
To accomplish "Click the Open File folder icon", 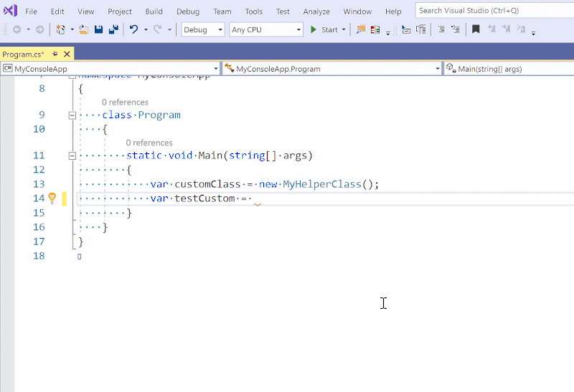I will point(84,29).
